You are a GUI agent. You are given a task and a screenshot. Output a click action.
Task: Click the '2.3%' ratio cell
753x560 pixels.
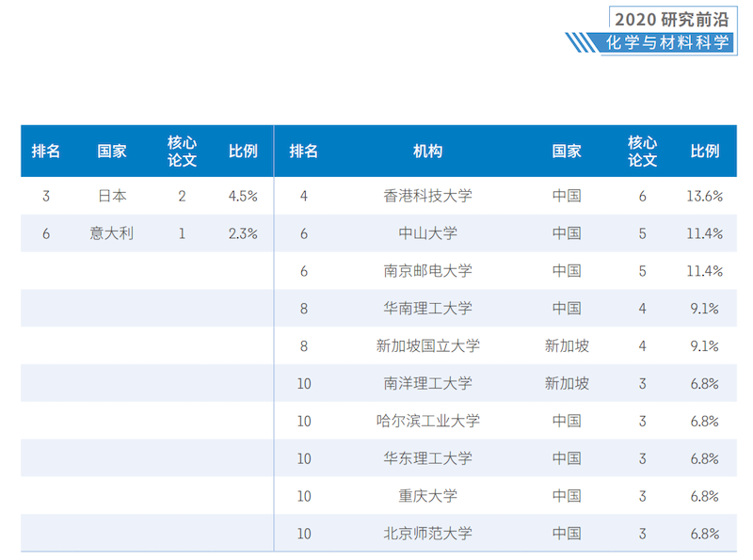coord(243,233)
